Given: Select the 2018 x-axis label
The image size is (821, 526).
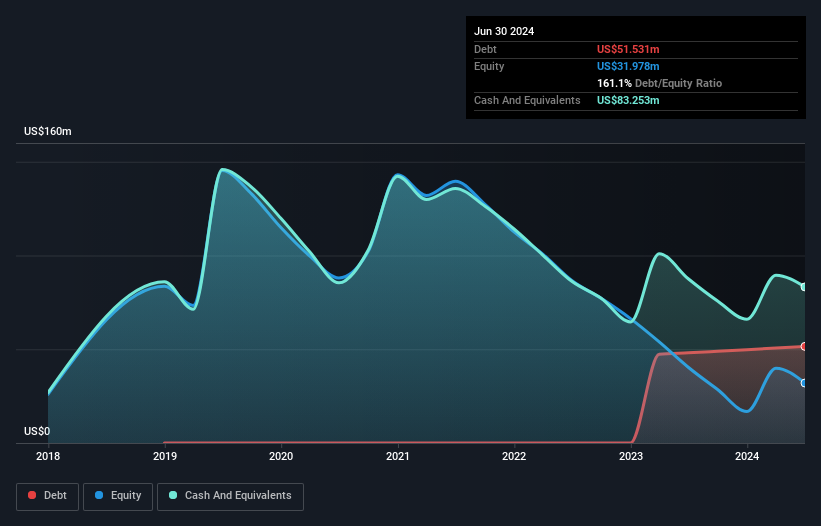Looking at the screenshot, I should point(48,456).
